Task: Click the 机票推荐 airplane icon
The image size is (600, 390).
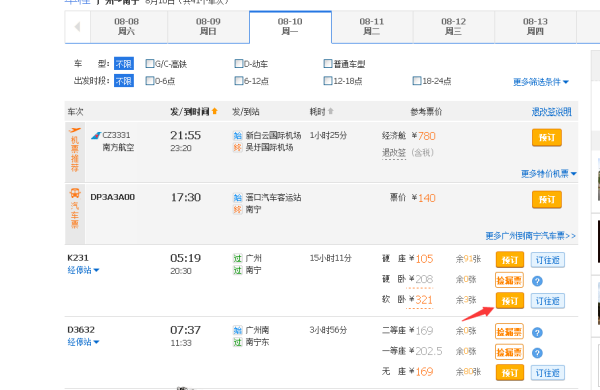Action: click(x=75, y=131)
